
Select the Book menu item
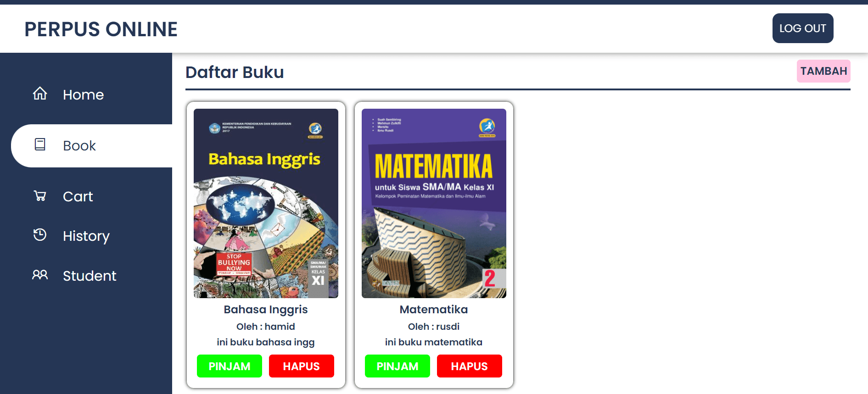91,146
